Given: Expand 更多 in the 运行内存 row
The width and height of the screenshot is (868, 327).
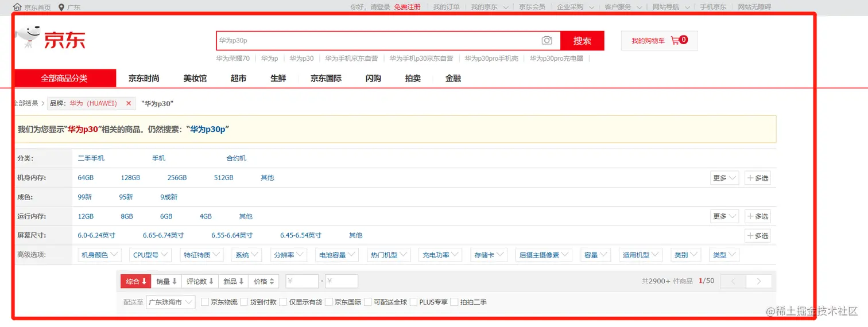Looking at the screenshot, I should coord(724,216).
